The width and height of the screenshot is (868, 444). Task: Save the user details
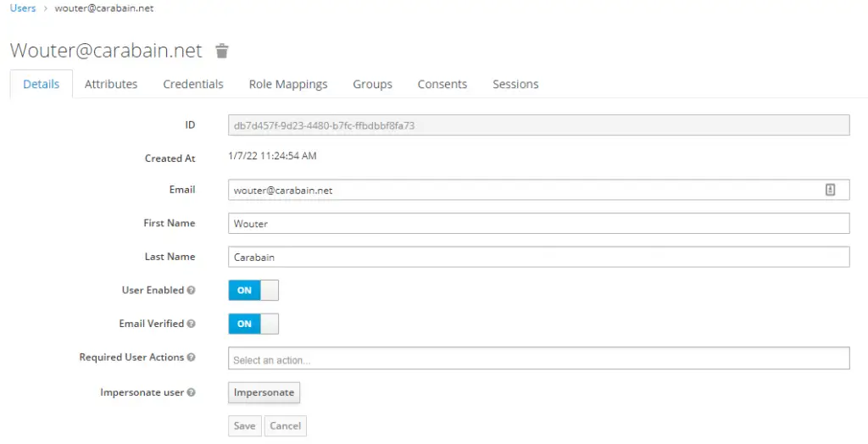(245, 425)
